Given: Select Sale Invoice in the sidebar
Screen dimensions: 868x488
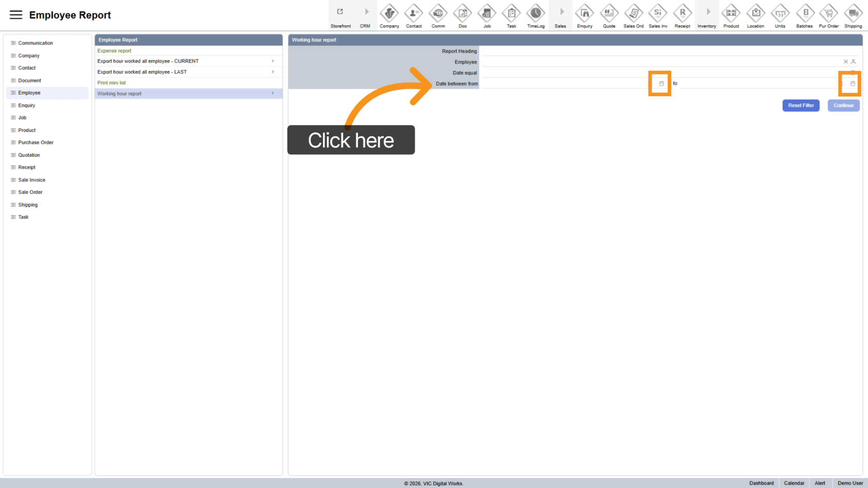Looking at the screenshot, I should click(32, 180).
